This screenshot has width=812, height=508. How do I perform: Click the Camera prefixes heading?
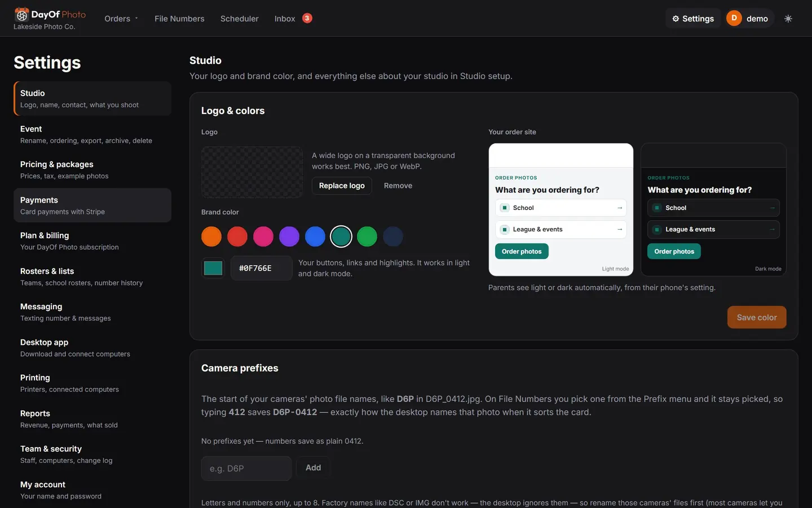coord(240,368)
